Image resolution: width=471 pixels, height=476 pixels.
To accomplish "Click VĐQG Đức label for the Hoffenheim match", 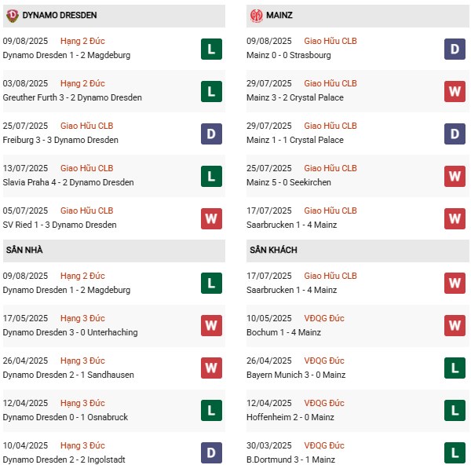I will [326, 403].
